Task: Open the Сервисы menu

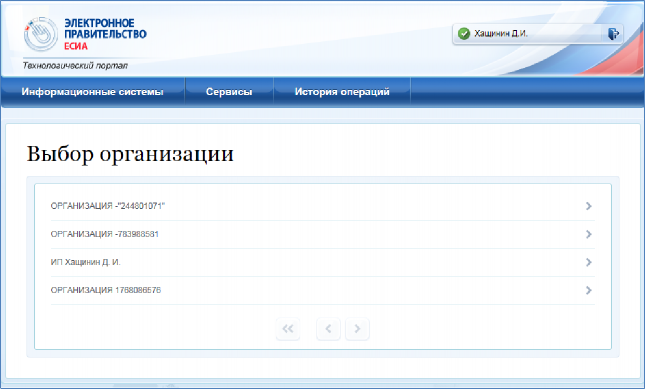Action: (229, 92)
